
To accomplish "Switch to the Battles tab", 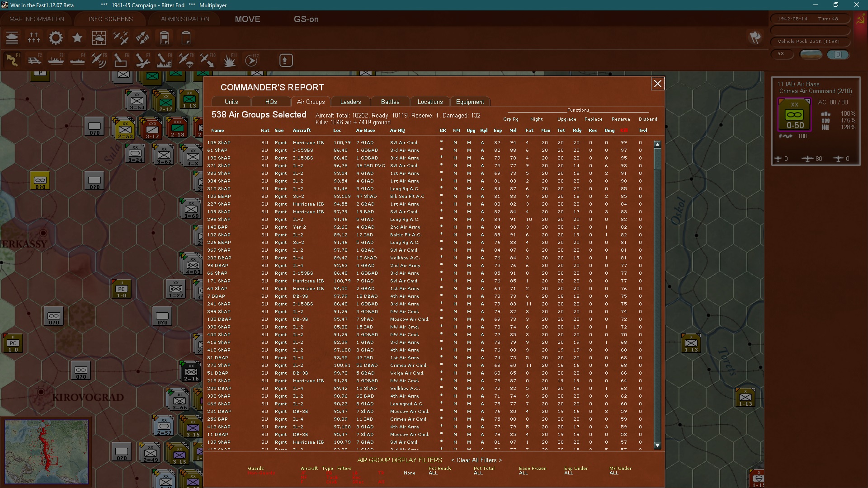I will click(x=390, y=102).
